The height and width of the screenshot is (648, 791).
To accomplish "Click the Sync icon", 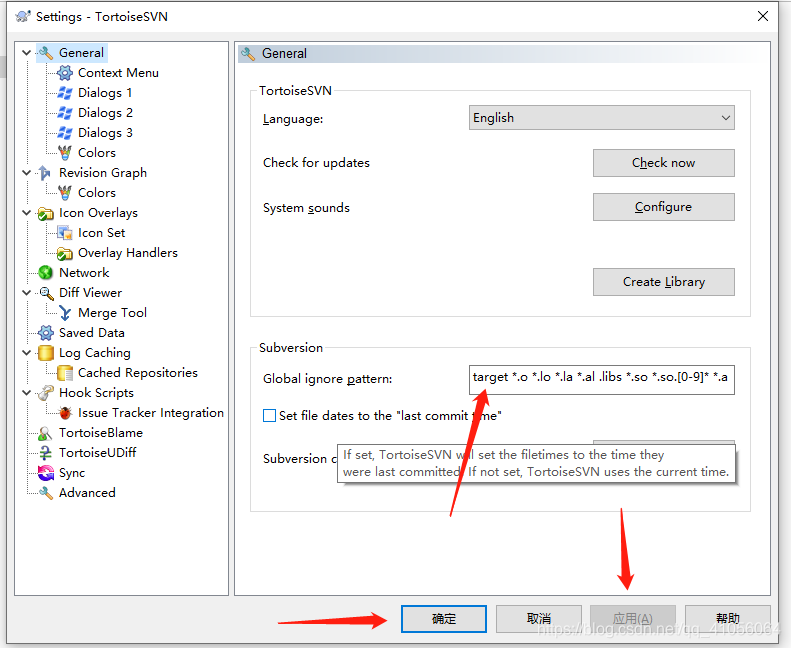I will (45, 473).
